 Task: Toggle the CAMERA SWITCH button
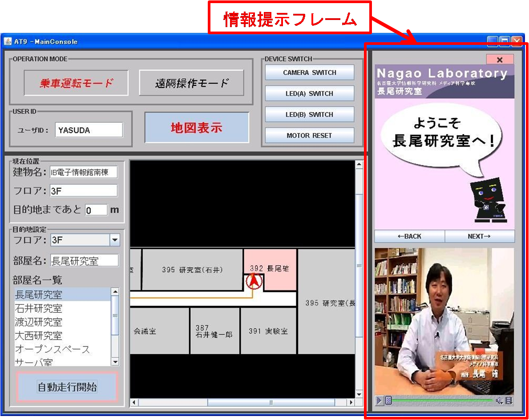309,72
